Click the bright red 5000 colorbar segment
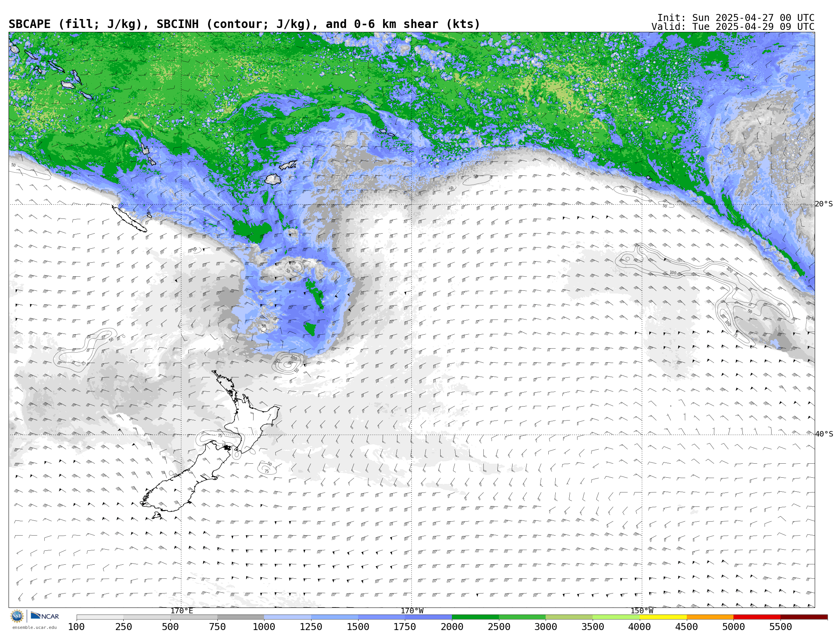The image size is (840, 632). pos(756,617)
